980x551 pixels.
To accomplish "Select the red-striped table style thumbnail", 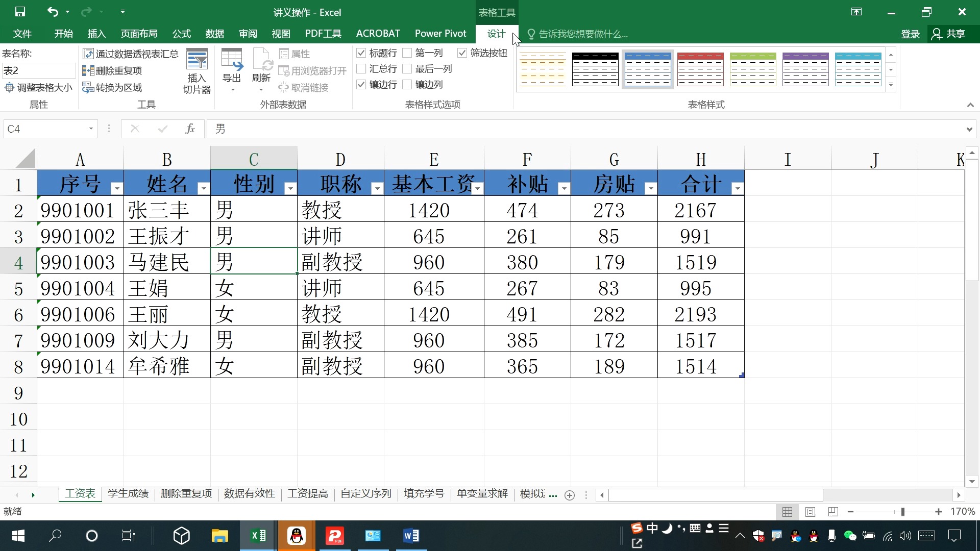I will [x=700, y=70].
